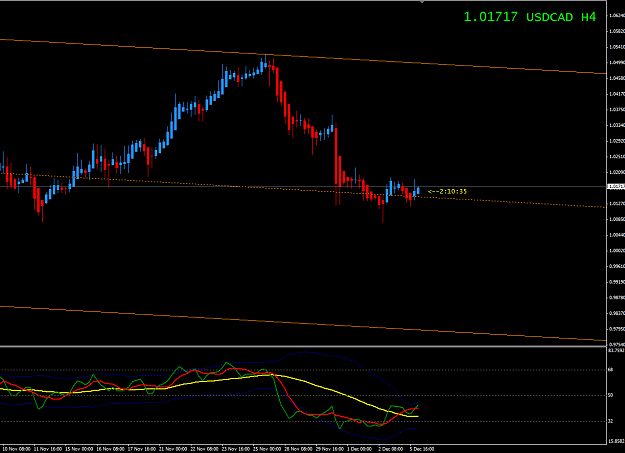
Task: Click the 1 Dec 00:00 time axis label
Action: pos(360,449)
